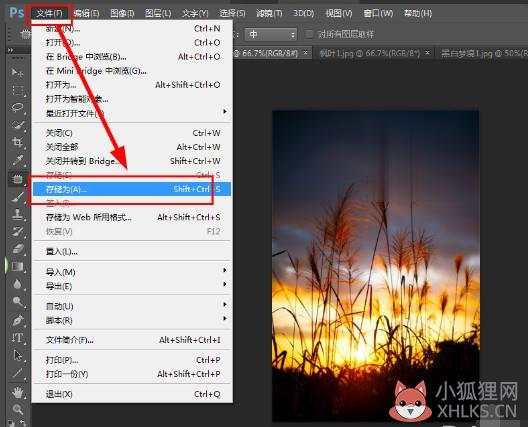The height and width of the screenshot is (427, 528).
Task: Choose Open As with Alt+Shift+Ctrl+O
Action: point(131,85)
